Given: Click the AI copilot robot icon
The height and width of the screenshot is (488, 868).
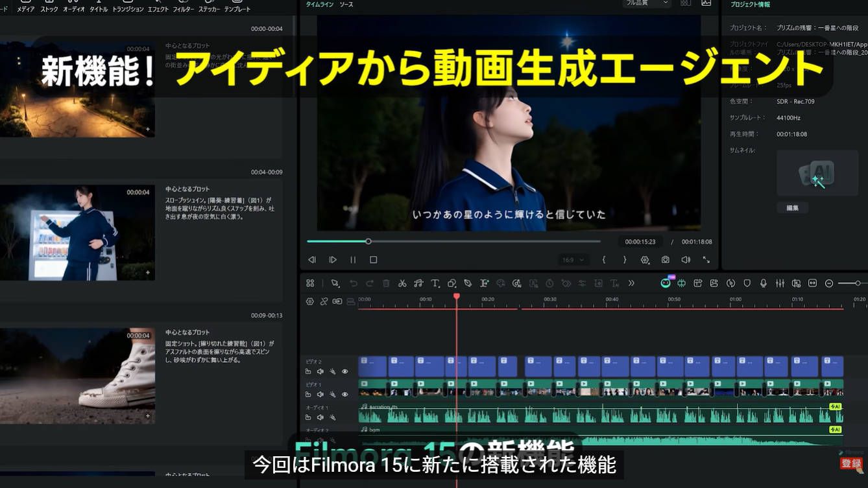Looking at the screenshot, I should coord(666,283).
